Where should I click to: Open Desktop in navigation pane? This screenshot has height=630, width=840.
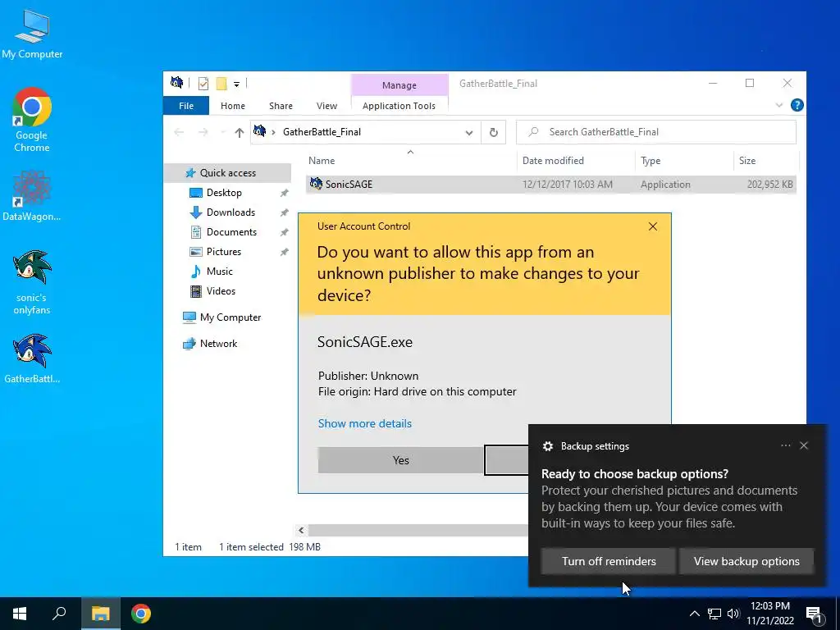[224, 193]
